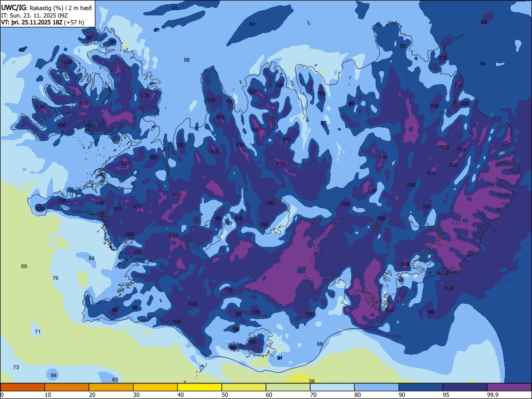Click the 95–99.9% indigo legend swatch

point(465,387)
